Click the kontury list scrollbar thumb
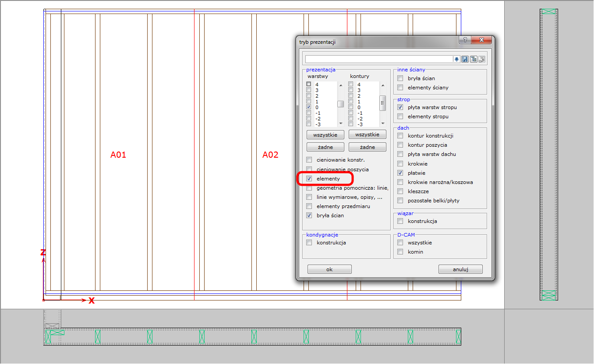Image resolution: width=594 pixels, height=364 pixels. (382, 102)
